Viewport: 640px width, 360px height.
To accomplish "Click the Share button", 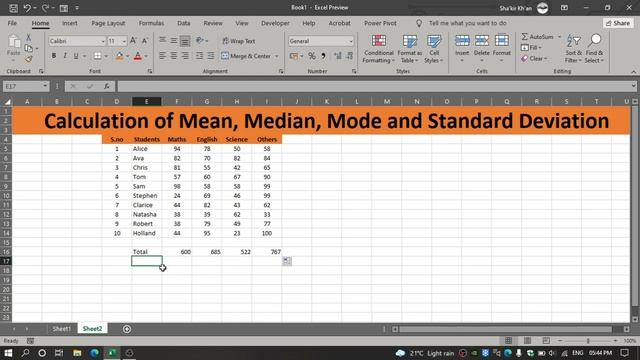I will pyautogui.click(x=618, y=23).
